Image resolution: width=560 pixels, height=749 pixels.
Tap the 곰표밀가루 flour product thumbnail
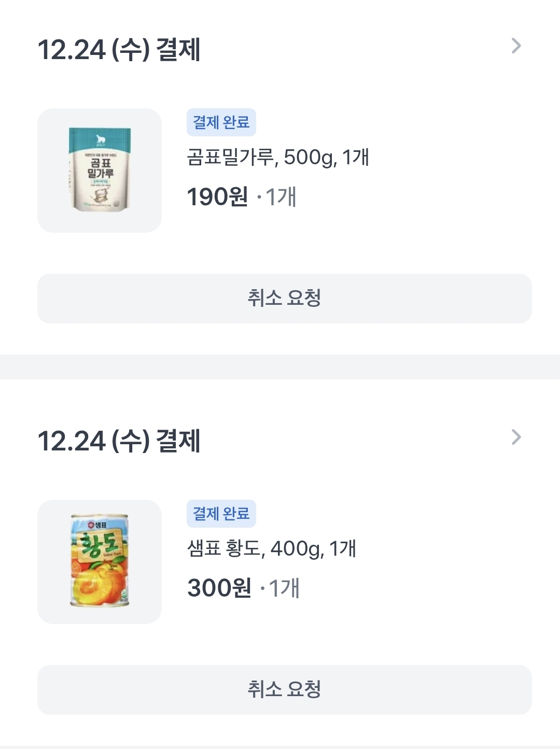[x=100, y=171]
